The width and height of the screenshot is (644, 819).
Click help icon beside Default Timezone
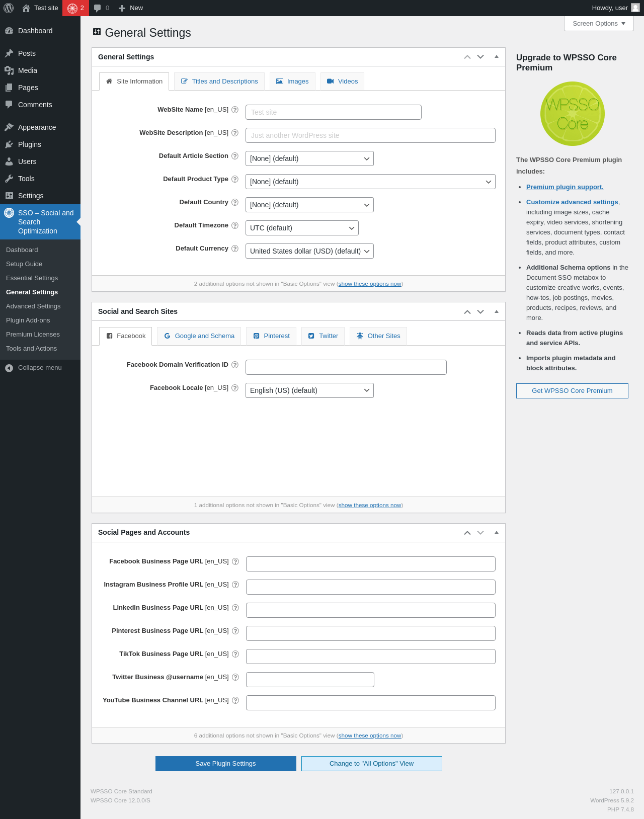[234, 225]
